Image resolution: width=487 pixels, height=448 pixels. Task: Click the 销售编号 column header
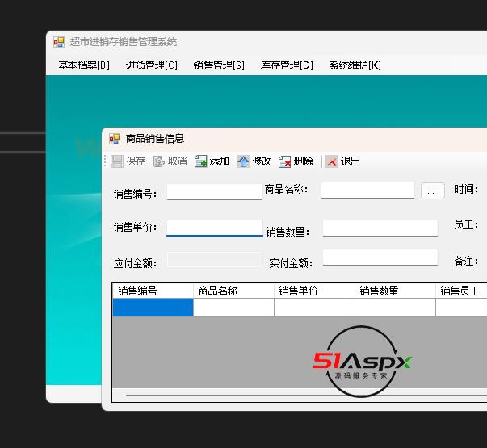tap(153, 291)
